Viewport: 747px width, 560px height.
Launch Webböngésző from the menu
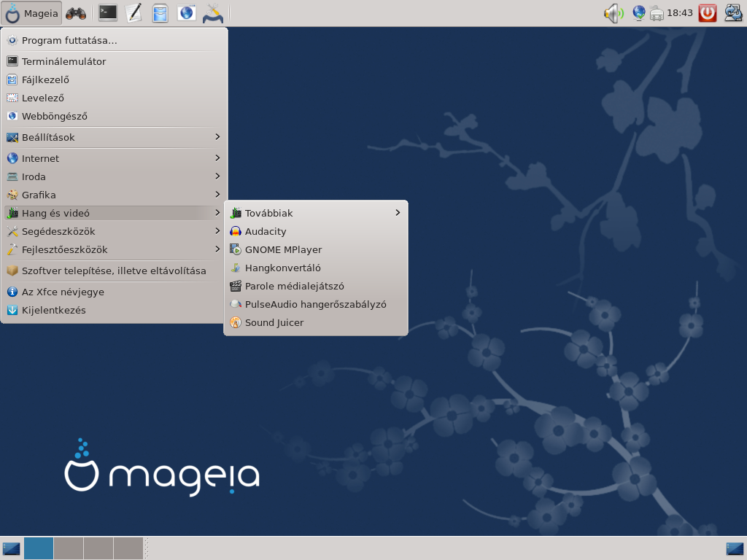(x=114, y=116)
